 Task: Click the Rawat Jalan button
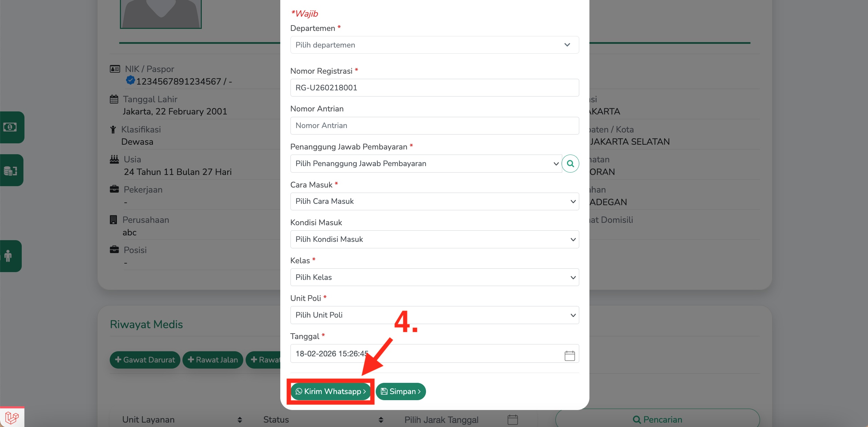point(213,360)
